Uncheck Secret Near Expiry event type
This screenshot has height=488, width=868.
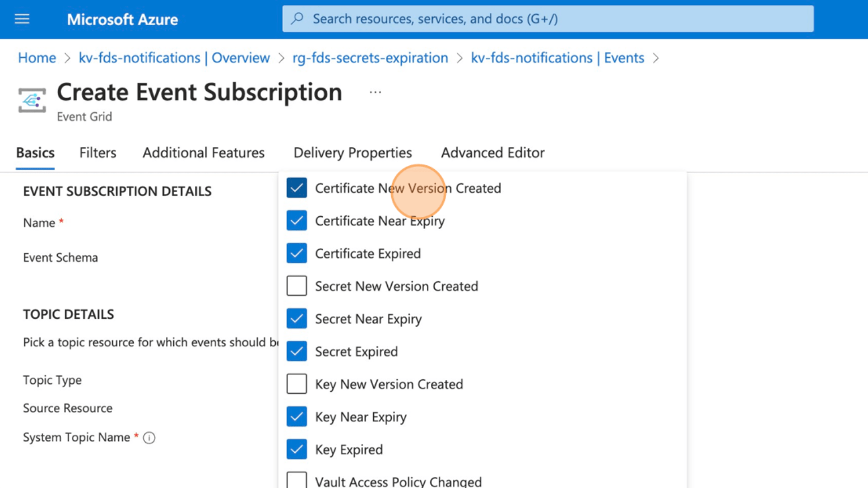(x=296, y=318)
